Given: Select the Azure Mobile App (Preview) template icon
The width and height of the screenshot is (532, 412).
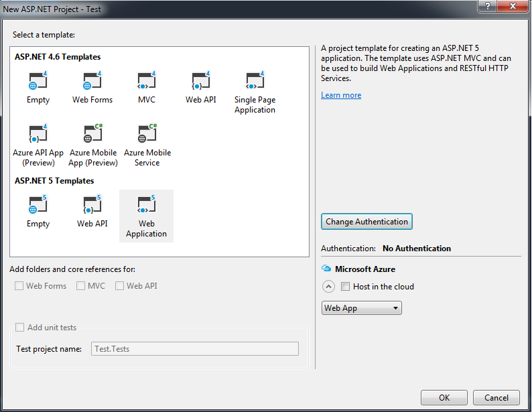Looking at the screenshot, I should pyautogui.click(x=93, y=133).
